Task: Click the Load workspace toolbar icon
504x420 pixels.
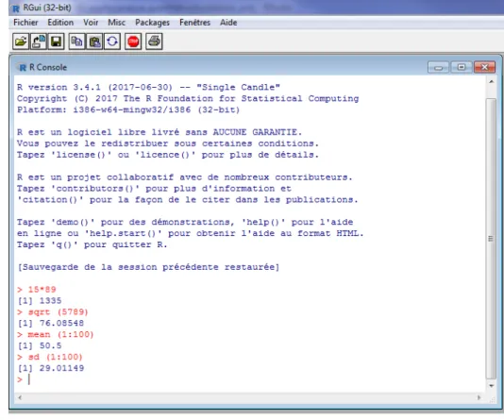Action: tap(39, 42)
